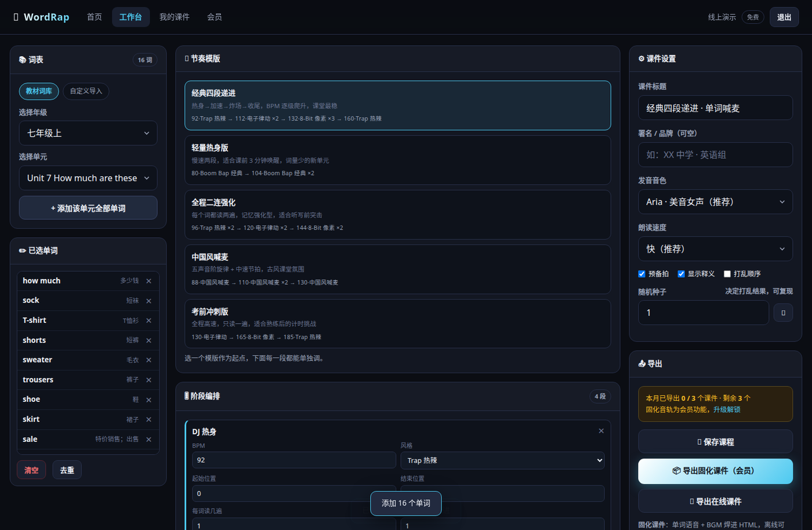Click 导出固化课件（会员）button
The image size is (812, 530).
(715, 471)
